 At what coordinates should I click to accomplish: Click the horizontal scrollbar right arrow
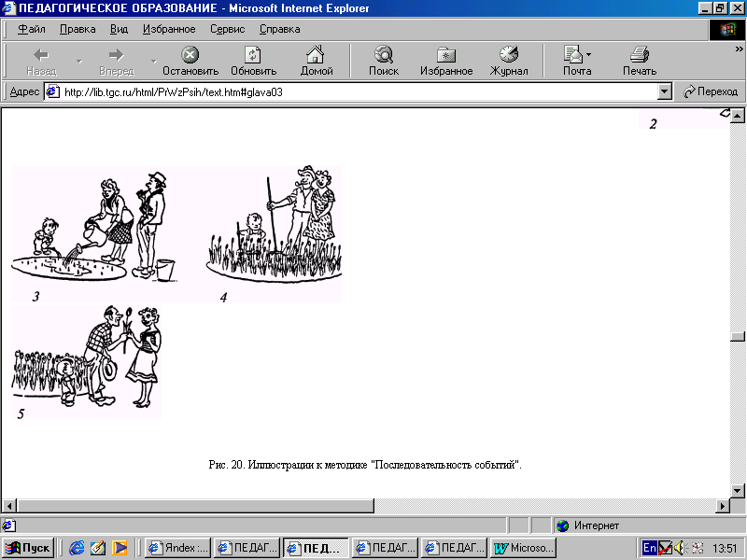point(722,506)
